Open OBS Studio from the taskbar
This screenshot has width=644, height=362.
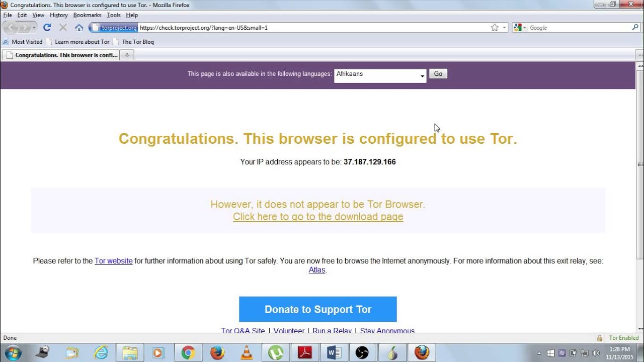(x=362, y=352)
